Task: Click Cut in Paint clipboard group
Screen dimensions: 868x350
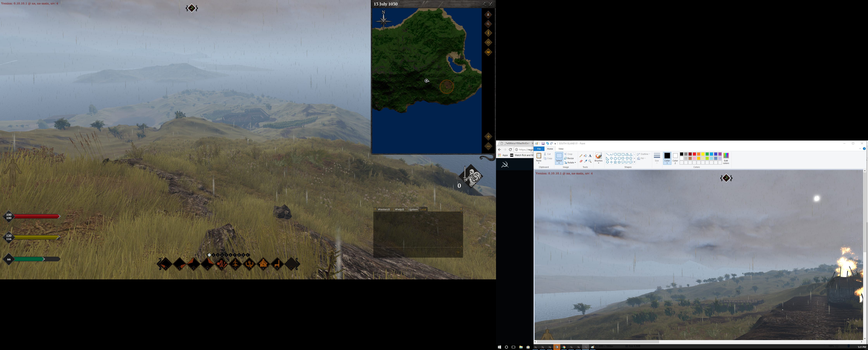Action: (x=547, y=154)
